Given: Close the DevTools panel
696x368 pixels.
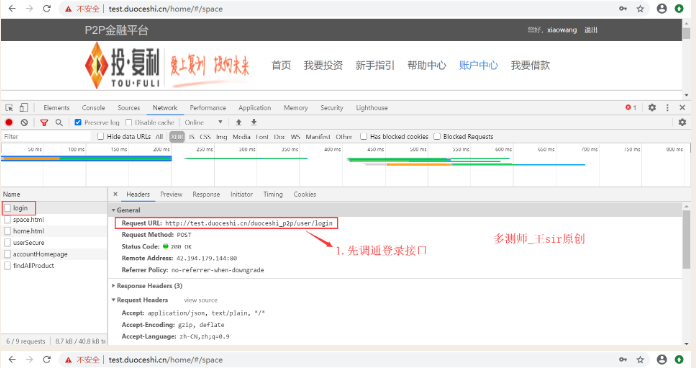Looking at the screenshot, I should pos(682,107).
